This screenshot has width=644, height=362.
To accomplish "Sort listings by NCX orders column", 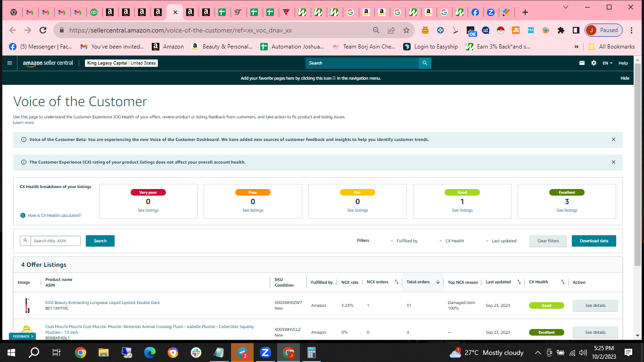I will coord(396,282).
